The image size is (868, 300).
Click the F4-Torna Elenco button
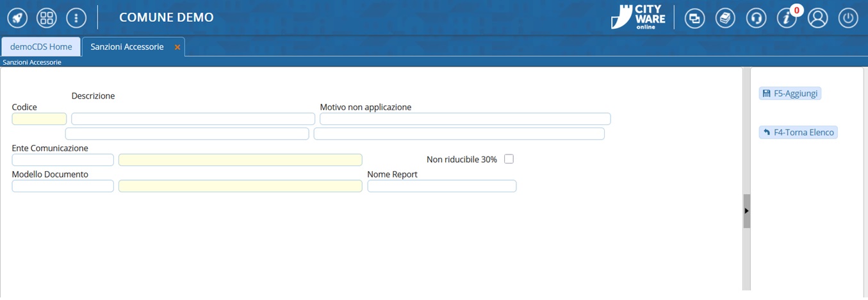click(x=798, y=133)
